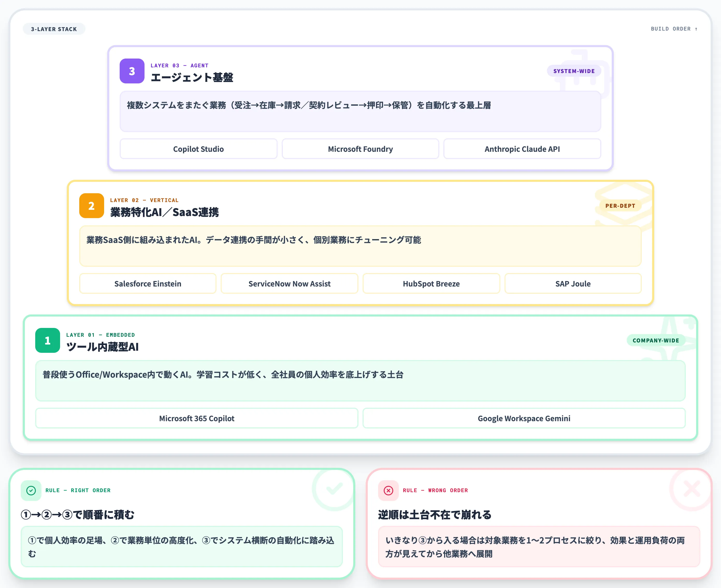The height and width of the screenshot is (588, 721).
Task: Select the Google Workspace Gemini chip
Action: pyautogui.click(x=524, y=418)
